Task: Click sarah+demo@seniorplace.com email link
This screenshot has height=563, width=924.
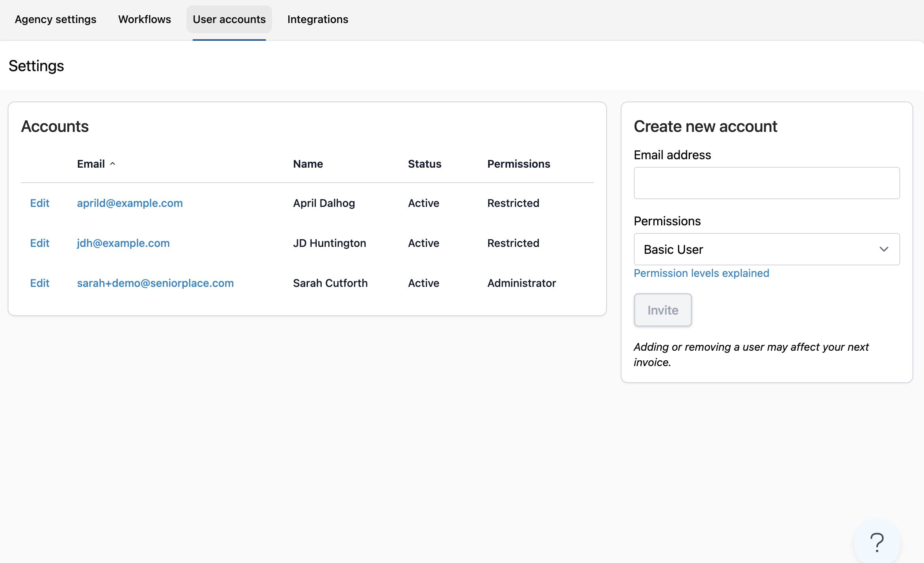Action: pyautogui.click(x=155, y=283)
